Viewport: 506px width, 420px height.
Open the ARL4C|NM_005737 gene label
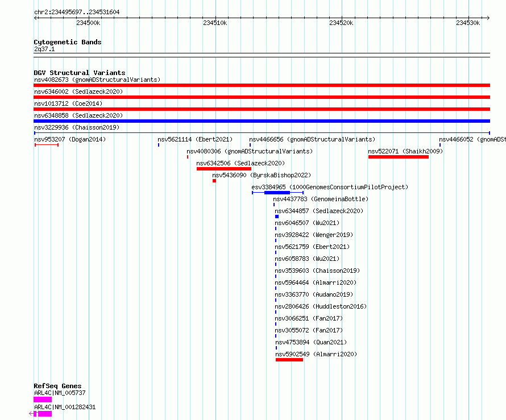tap(60, 393)
